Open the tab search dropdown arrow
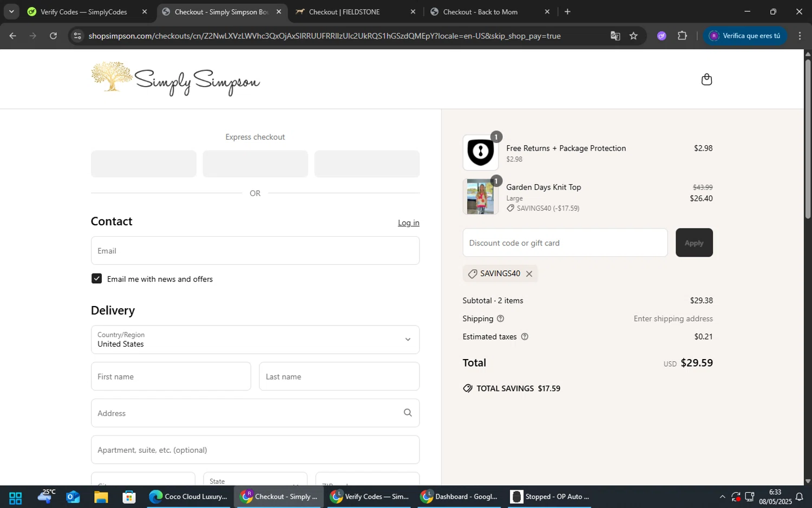This screenshot has width=812, height=508. pos(11,11)
